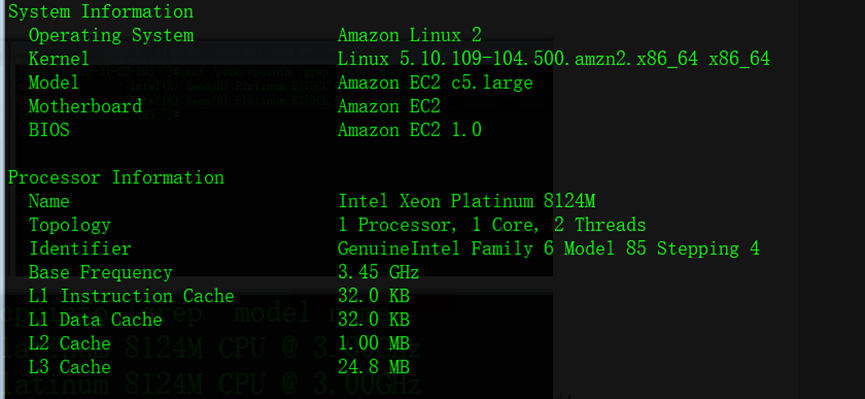Click the 3.45 GHz value
This screenshot has height=399, width=865.
click(378, 273)
